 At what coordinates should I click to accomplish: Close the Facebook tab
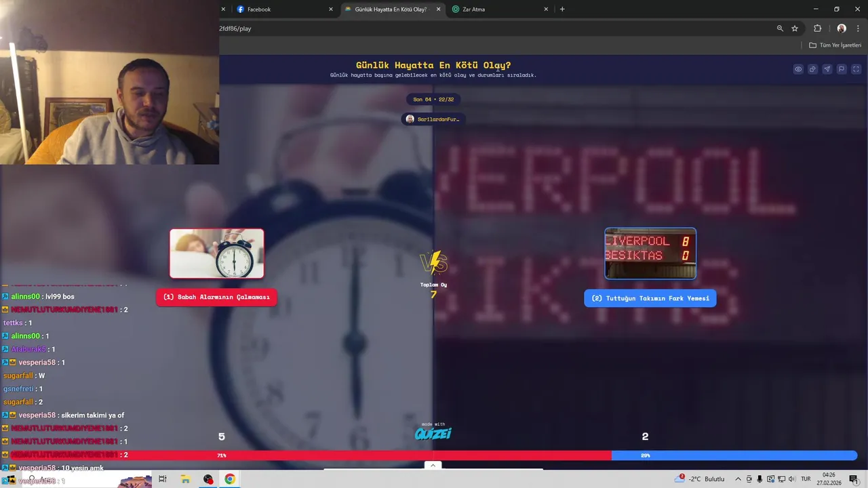(x=331, y=9)
